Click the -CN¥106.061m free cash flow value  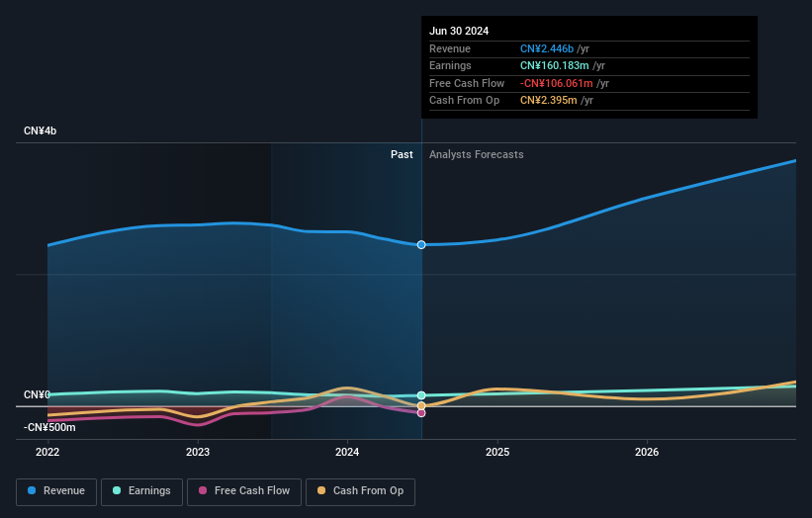click(x=557, y=83)
